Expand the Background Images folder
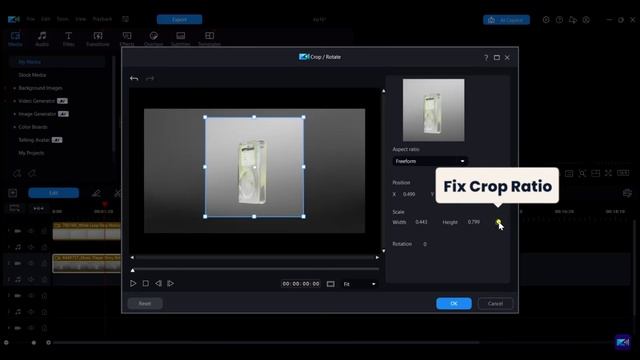Image resolution: width=640 pixels, height=360 pixels. [x=14, y=88]
